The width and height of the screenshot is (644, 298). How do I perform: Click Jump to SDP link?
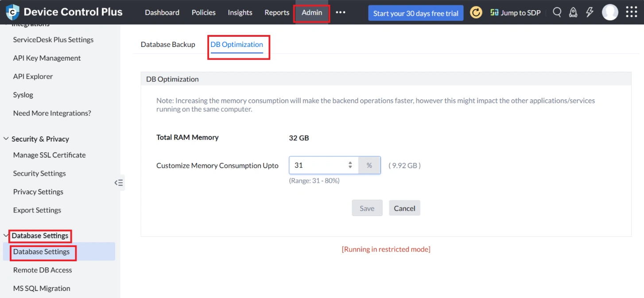tap(516, 13)
